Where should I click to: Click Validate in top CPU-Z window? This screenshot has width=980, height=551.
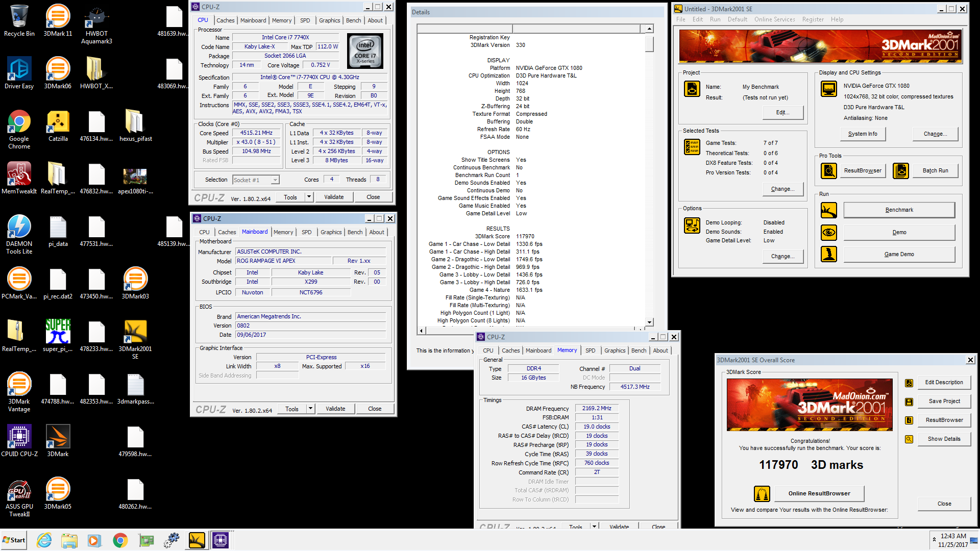334,197
